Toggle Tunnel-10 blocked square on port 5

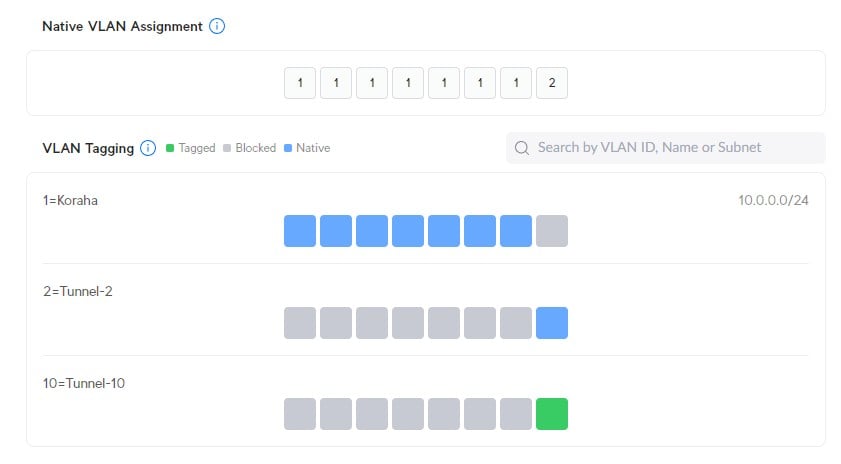click(x=444, y=414)
